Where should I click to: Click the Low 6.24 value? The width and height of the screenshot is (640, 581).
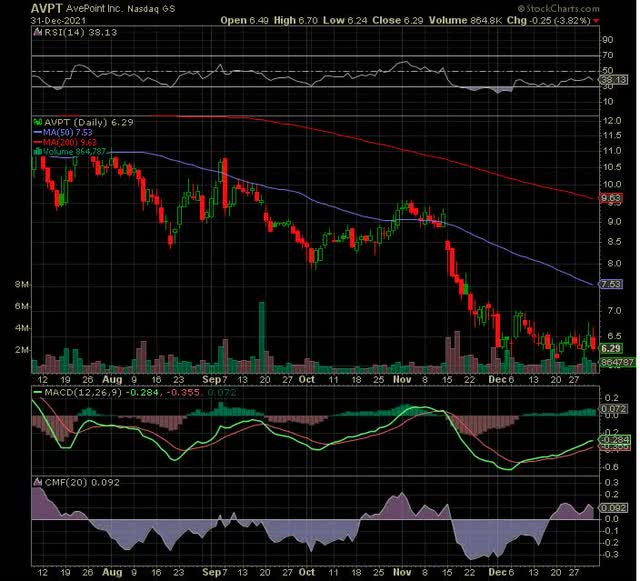(345, 20)
